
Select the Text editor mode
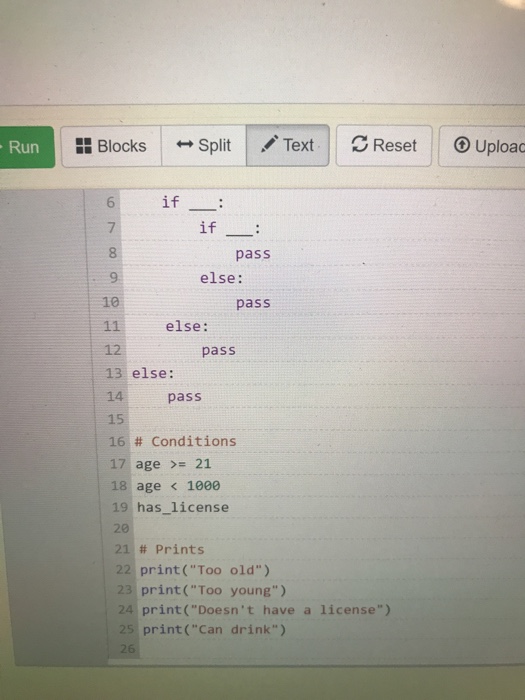click(x=288, y=145)
